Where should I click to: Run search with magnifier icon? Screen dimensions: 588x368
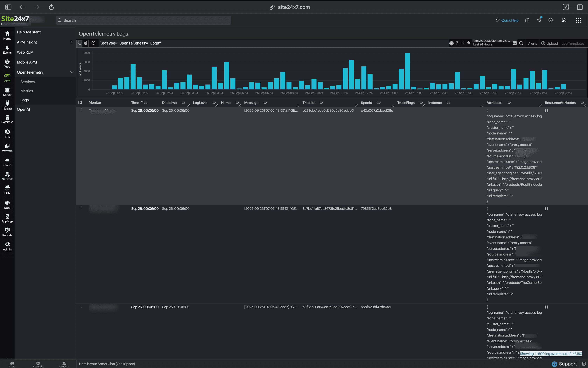click(521, 43)
